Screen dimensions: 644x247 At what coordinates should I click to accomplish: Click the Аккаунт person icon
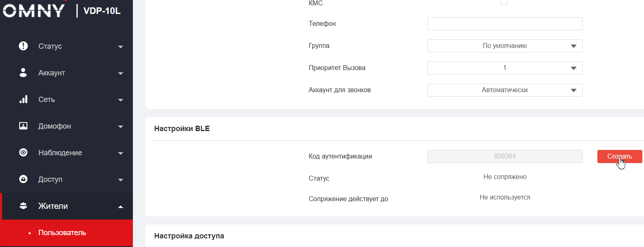(23, 73)
